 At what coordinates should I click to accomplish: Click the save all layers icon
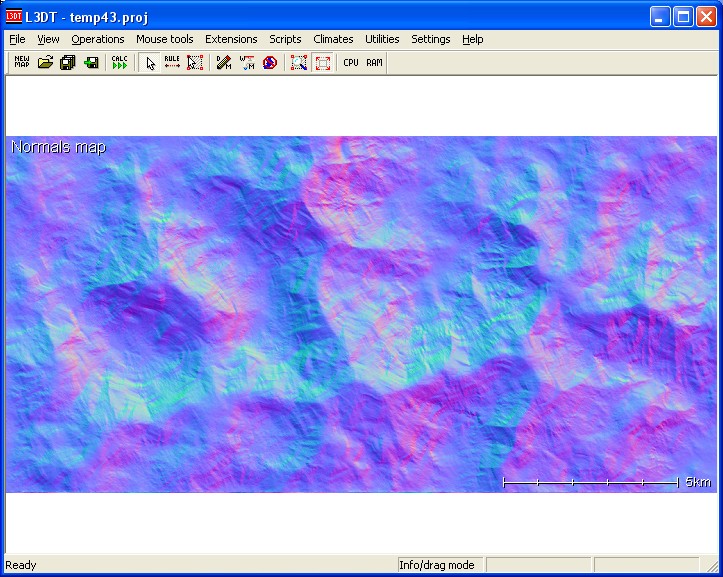[68, 63]
